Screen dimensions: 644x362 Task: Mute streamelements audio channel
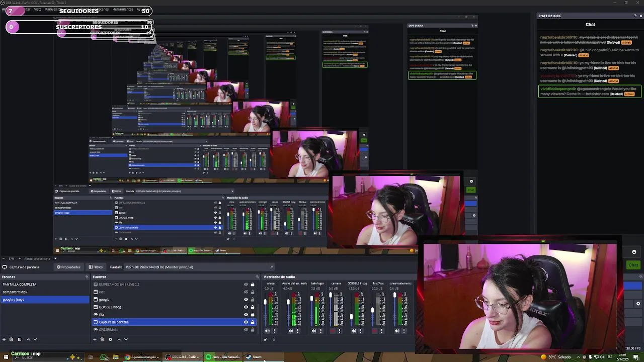pos(397,331)
